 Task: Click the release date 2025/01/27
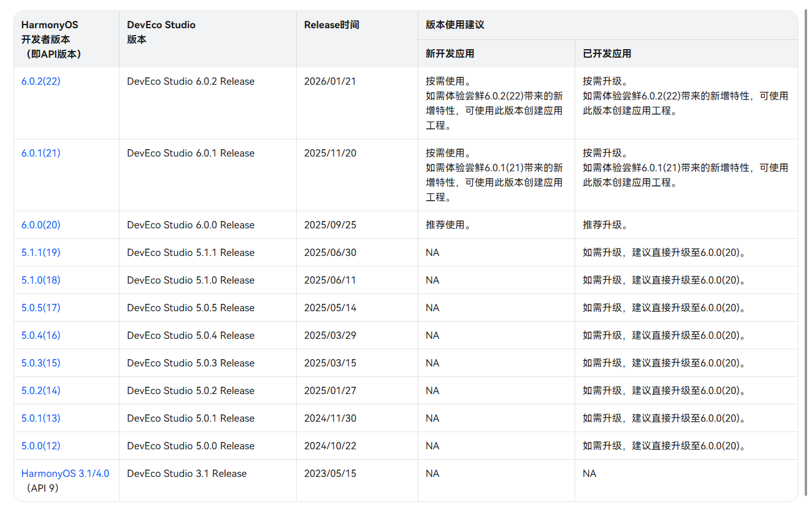[x=330, y=390]
